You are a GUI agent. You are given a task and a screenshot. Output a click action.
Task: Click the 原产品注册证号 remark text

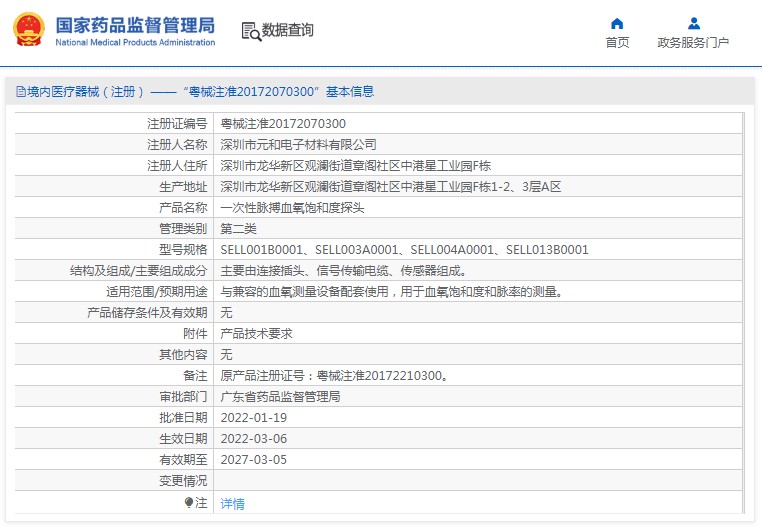point(334,376)
